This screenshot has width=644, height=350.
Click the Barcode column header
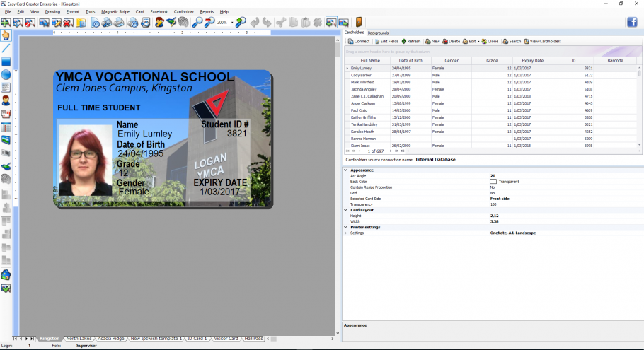pyautogui.click(x=615, y=60)
